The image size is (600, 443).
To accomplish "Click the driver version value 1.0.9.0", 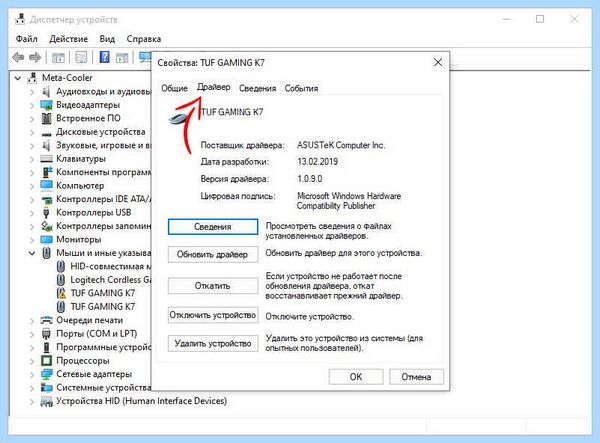I will point(310,179).
